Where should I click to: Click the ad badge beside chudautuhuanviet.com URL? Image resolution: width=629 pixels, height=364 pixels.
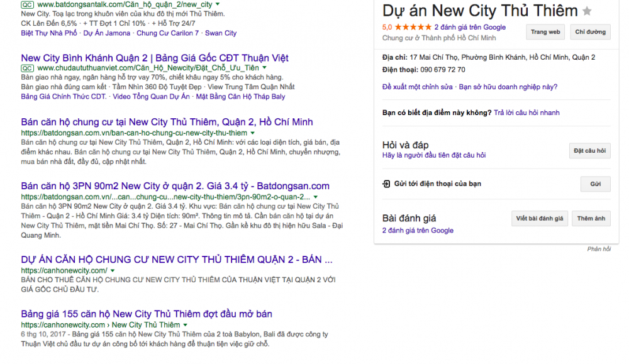point(27,68)
